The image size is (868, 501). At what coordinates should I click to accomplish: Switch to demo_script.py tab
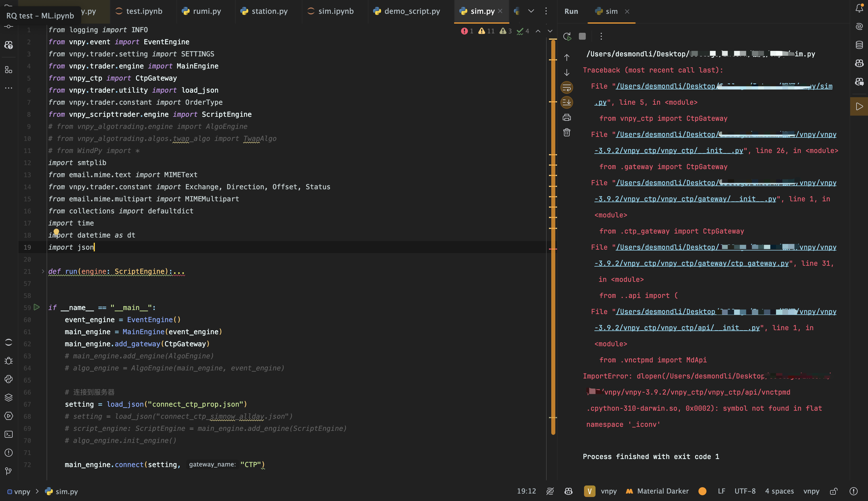pyautogui.click(x=406, y=11)
